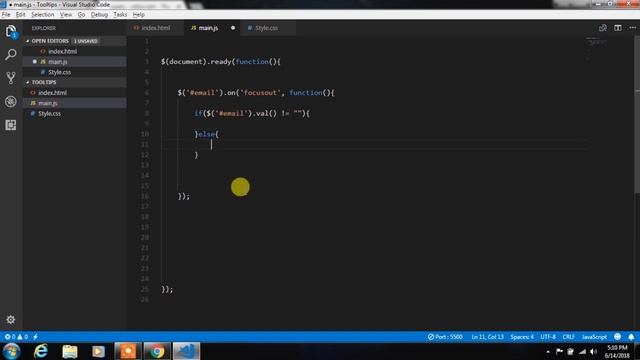Open the media player taskbar icon

tap(98, 351)
